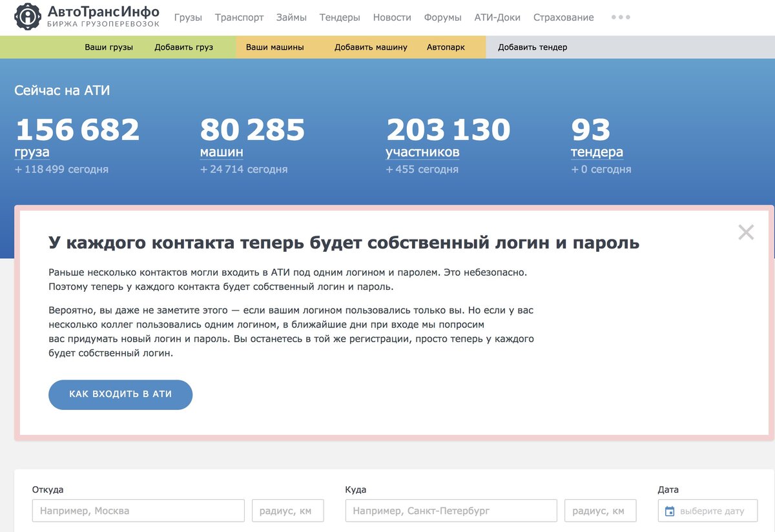
Task: Click the announcement headline about логин и пароль
Action: [x=344, y=243]
